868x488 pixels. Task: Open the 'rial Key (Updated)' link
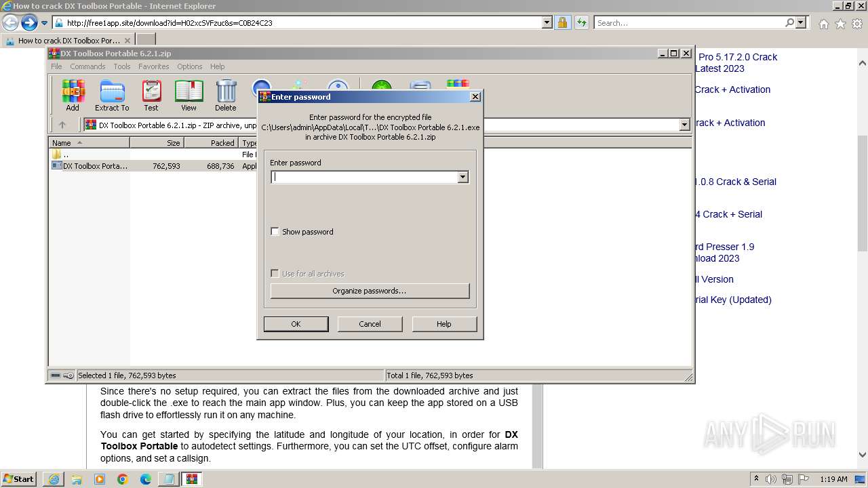coord(733,300)
